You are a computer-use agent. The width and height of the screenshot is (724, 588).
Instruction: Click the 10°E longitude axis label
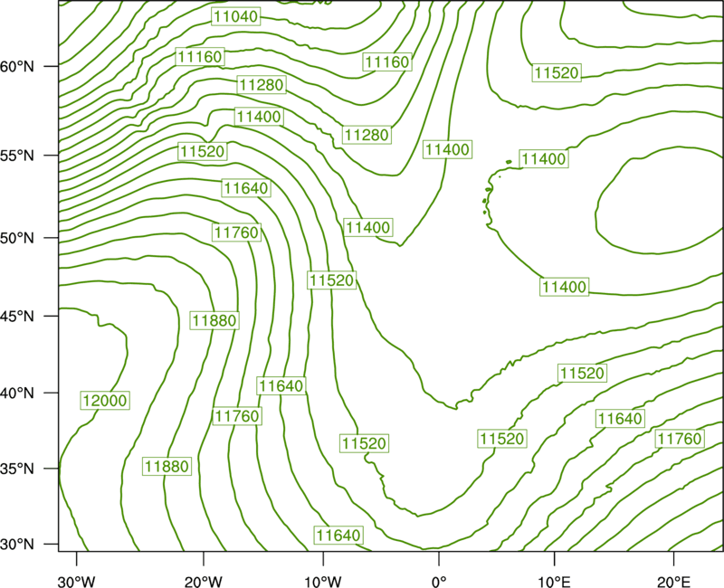point(554,581)
